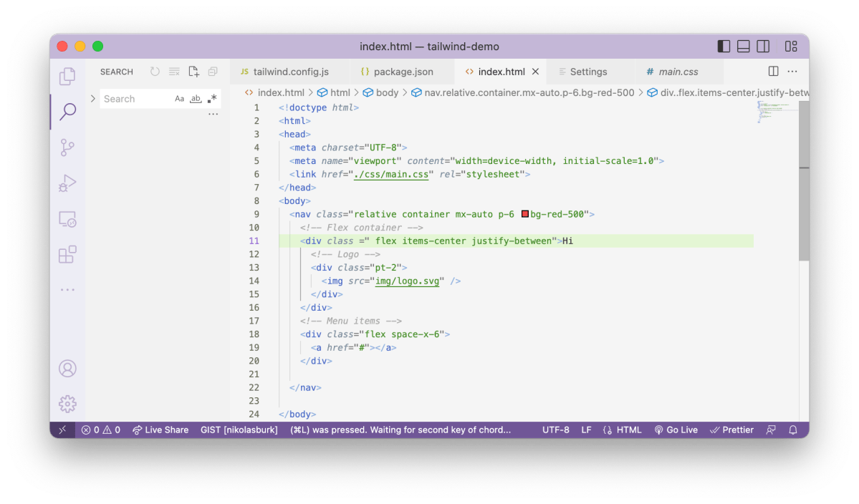Screen dimensions: 859x504
Task: Open the Search view in activity bar
Action: [67, 112]
